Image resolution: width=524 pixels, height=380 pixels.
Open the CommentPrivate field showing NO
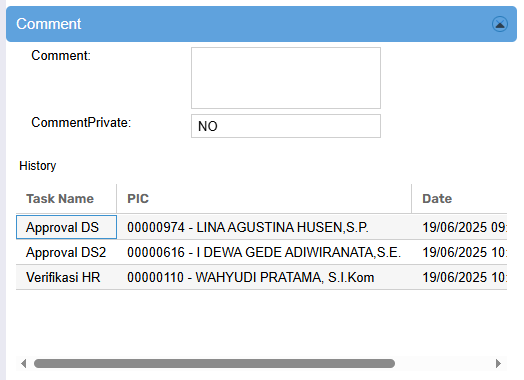[286, 126]
